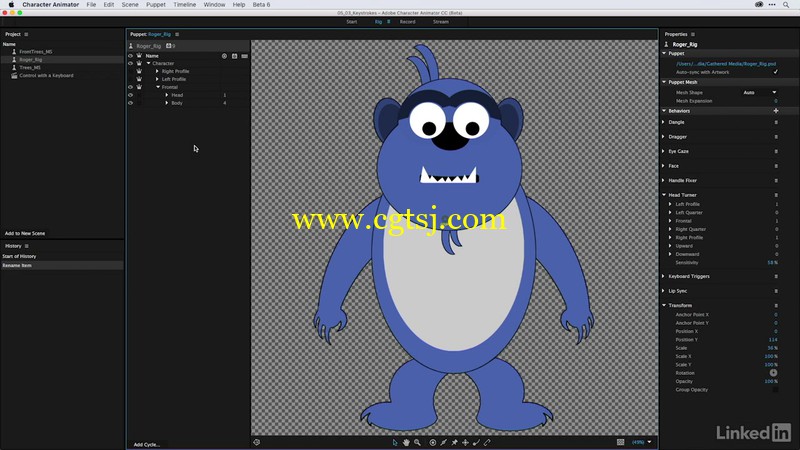The width and height of the screenshot is (800, 450).
Task: Select the arrow Selection tool
Action: (395, 442)
